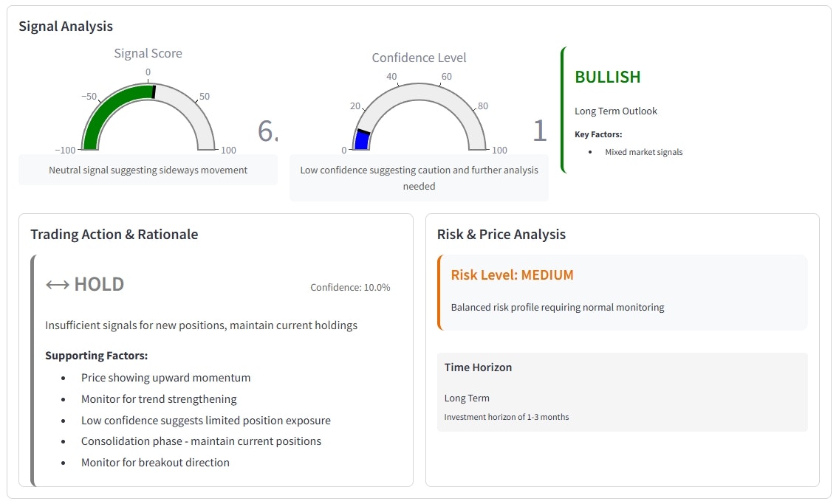Click the Neutral signal description box
The width and height of the screenshot is (839, 504).
pyautogui.click(x=148, y=170)
